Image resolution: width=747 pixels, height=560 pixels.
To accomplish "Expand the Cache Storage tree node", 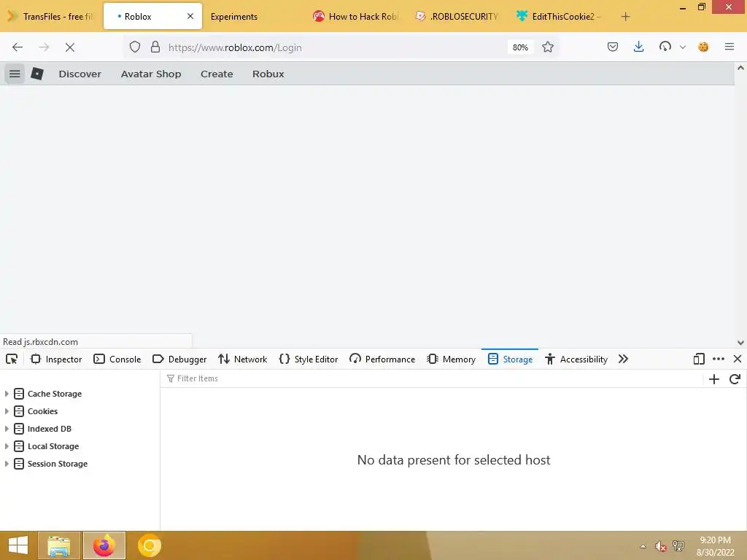I will (7, 394).
